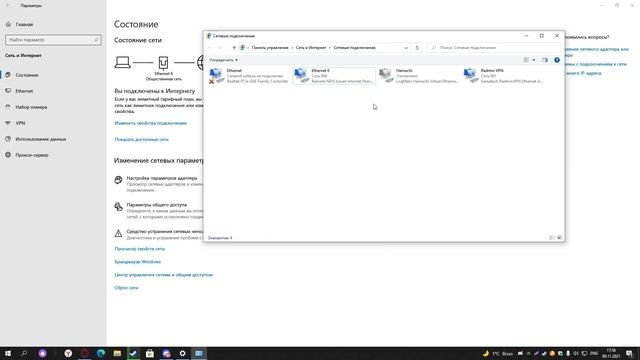The width and height of the screenshot is (640, 360).
Task: Open taskbar search magnifier
Action: (x=24, y=353)
